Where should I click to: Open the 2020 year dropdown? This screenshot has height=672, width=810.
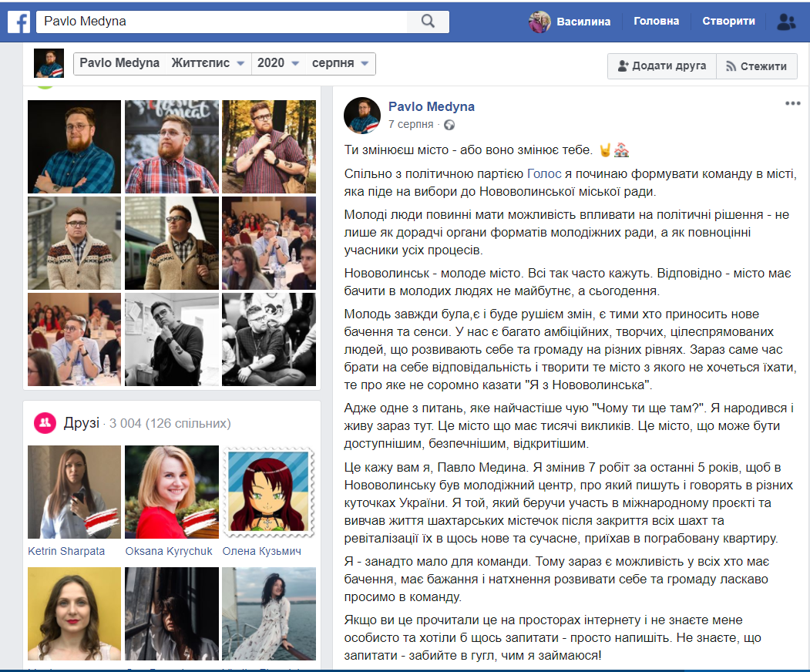point(278,63)
